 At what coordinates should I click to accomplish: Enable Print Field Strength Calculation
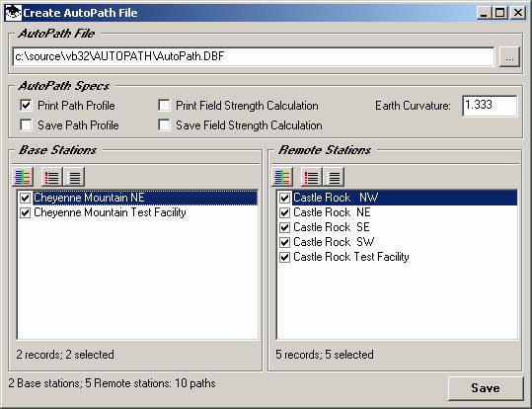click(x=164, y=106)
